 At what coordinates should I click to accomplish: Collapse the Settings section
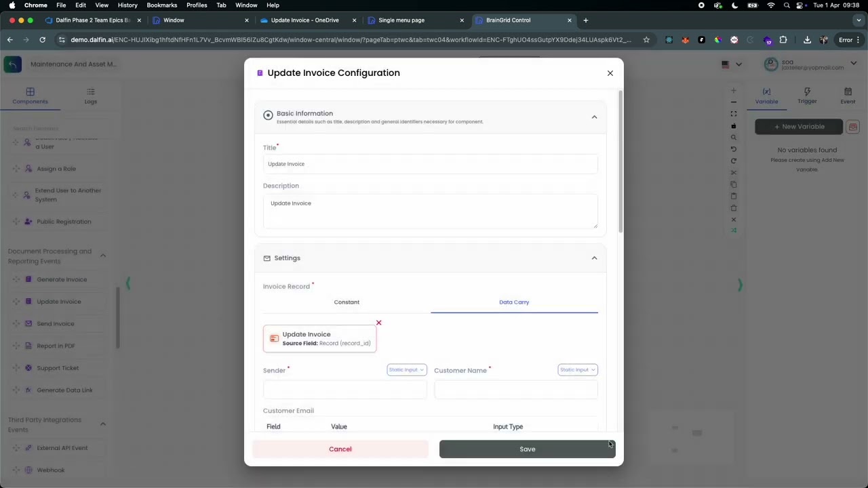tap(594, 258)
